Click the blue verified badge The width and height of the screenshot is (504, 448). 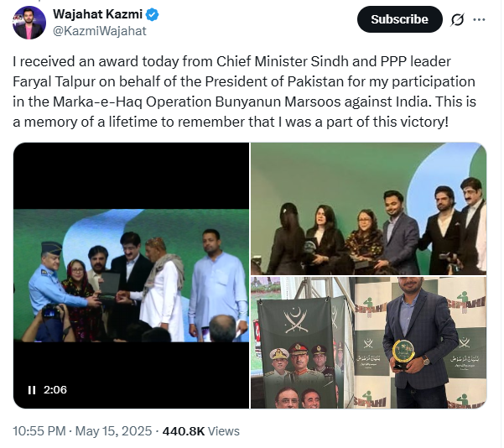coord(153,15)
